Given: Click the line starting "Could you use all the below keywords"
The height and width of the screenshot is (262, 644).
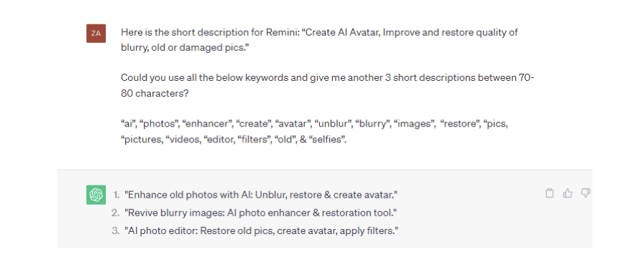Looking at the screenshot, I should tap(327, 78).
